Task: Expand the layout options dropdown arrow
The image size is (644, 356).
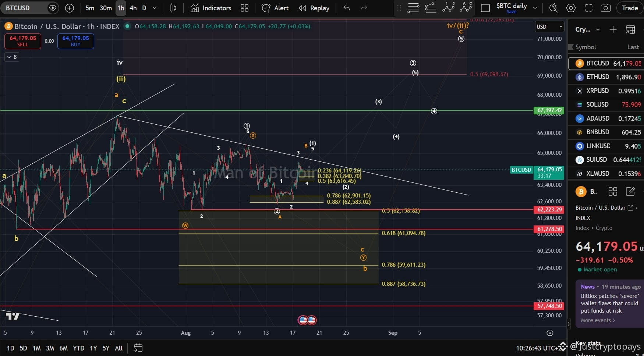Action: click(535, 8)
